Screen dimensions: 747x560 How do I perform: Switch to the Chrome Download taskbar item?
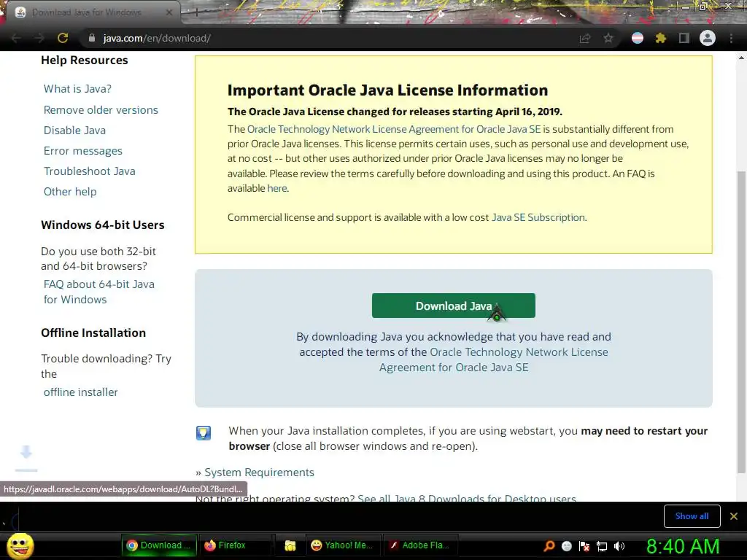coord(159,545)
